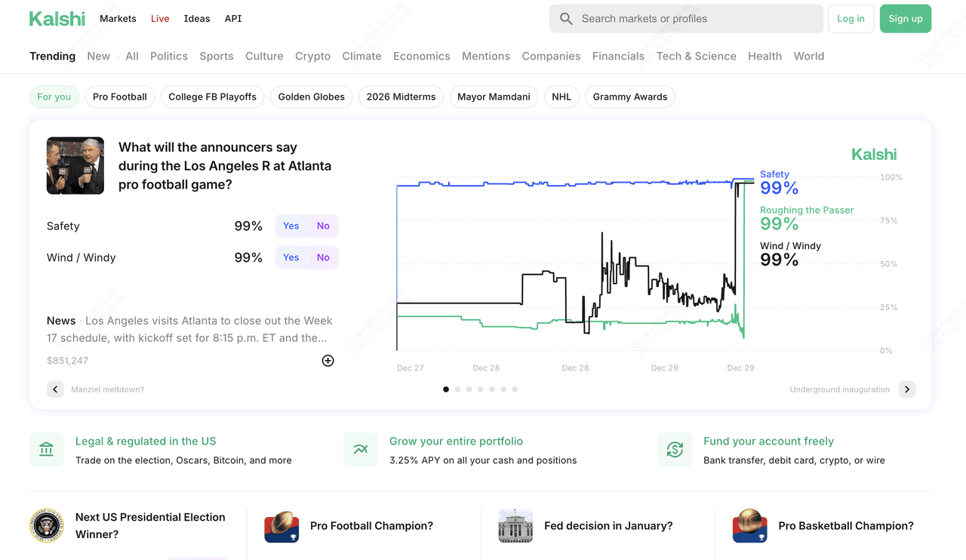Click the Kalshi logo in header
Viewport: 966px width, 560px height.
click(57, 19)
